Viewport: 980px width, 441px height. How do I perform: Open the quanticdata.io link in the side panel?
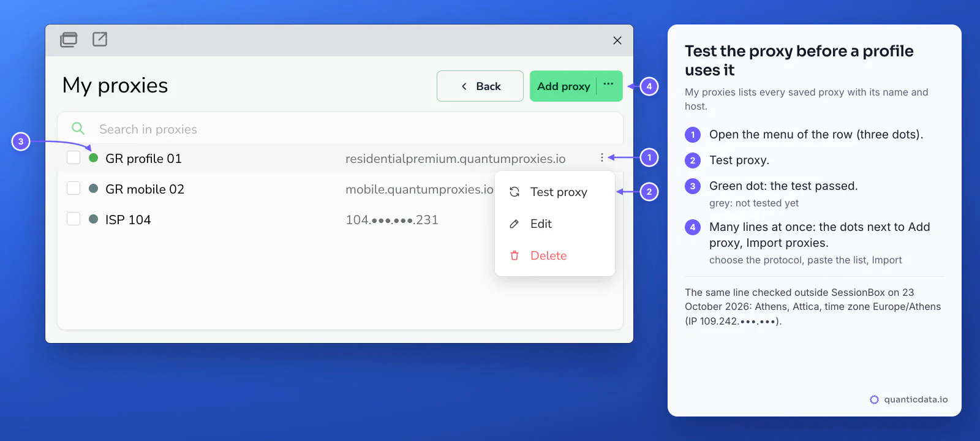point(909,399)
